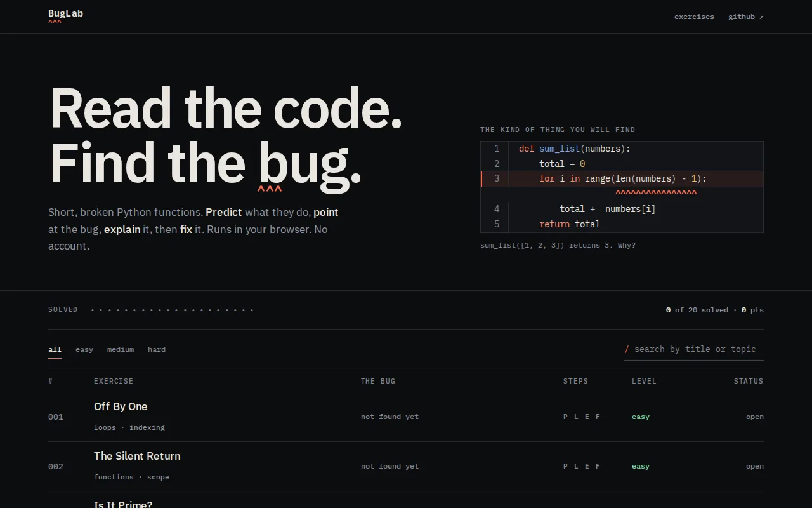Click the highlighted "for i in range" code line
The image size is (812, 508).
click(x=622, y=179)
